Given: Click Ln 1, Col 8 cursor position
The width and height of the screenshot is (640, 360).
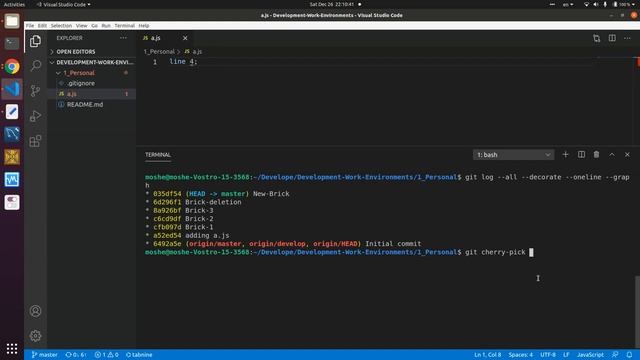Looking at the screenshot, I should (487, 355).
